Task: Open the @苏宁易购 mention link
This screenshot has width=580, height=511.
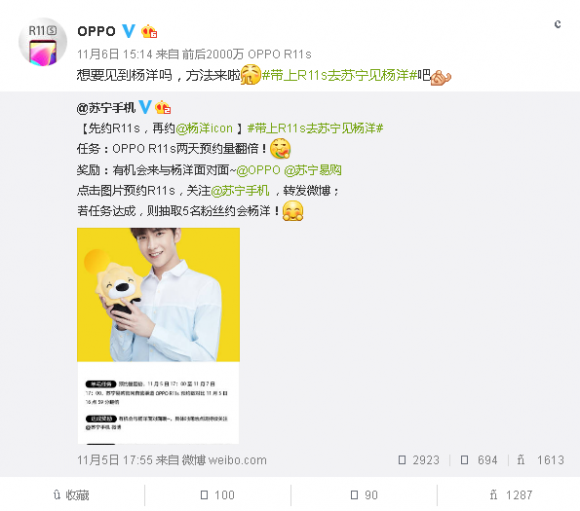Action: [313, 170]
